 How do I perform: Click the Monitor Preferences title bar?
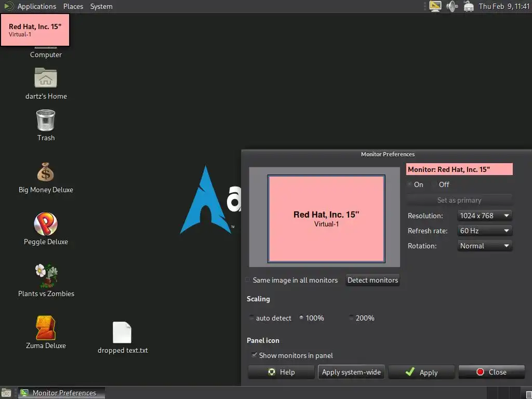pyautogui.click(x=388, y=154)
